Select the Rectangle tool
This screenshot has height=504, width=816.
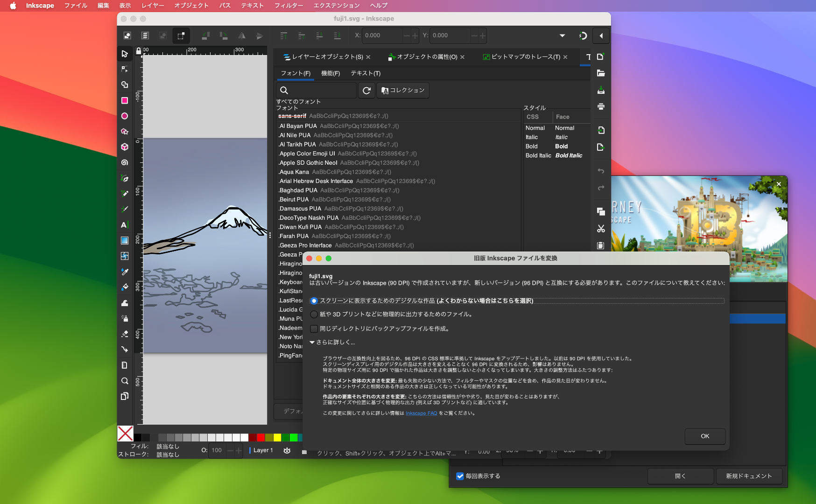125,100
